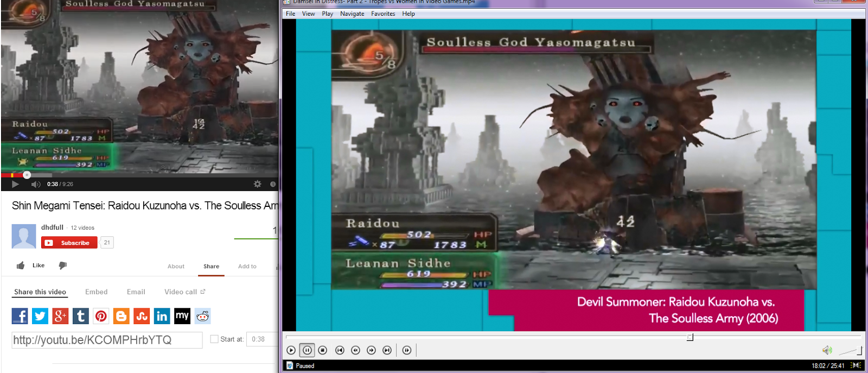The image size is (868, 373).
Task: Click the YouTube watch later clock icon
Action: [273, 184]
